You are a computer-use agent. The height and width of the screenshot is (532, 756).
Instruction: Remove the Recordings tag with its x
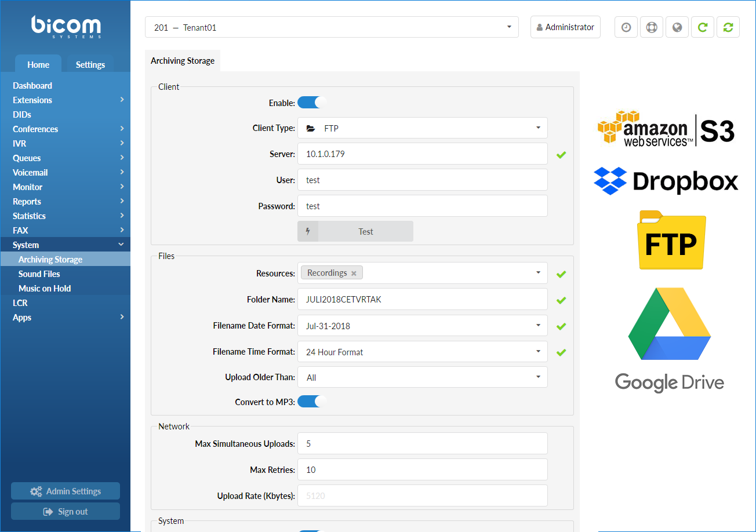(354, 274)
